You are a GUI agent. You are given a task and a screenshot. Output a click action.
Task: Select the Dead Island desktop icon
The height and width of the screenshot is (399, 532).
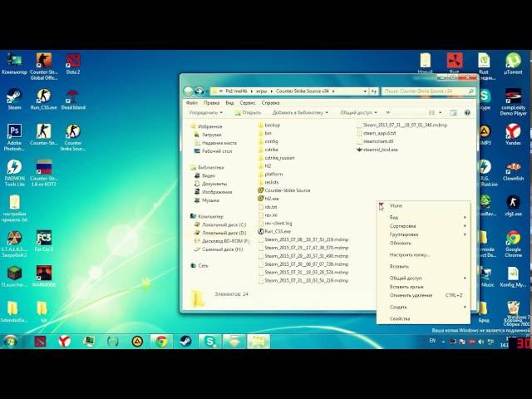click(73, 99)
